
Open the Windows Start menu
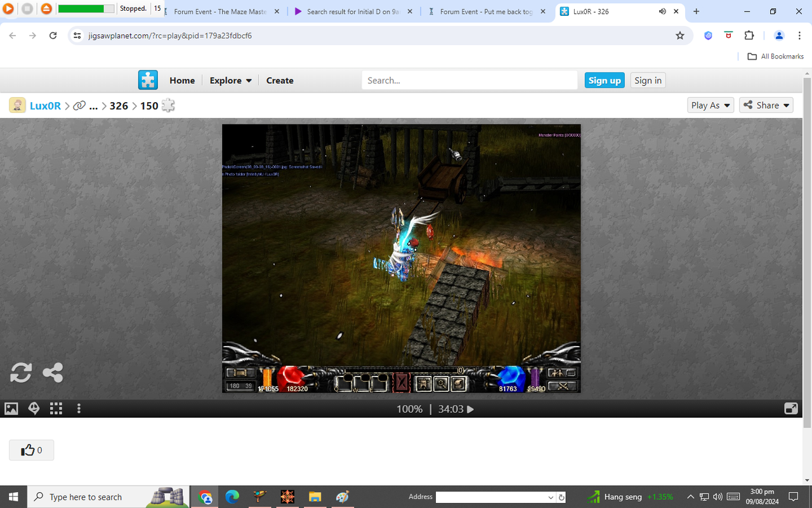tap(14, 497)
